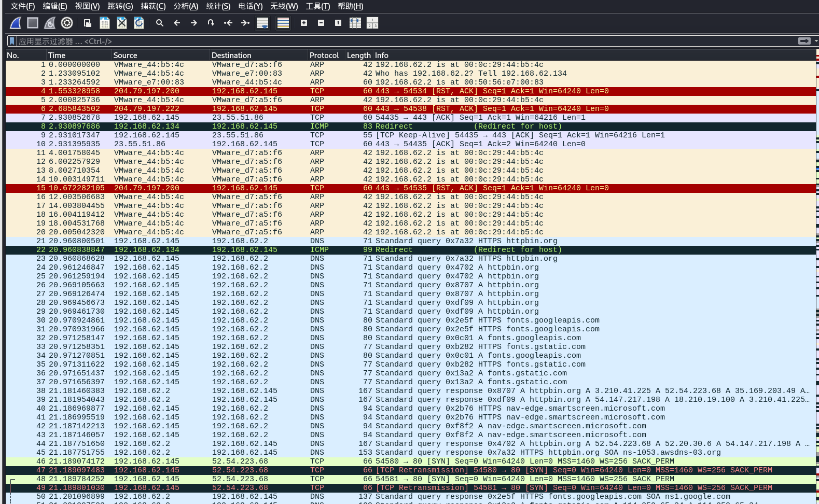Click the colored packet minimap scrollbar

[x=817, y=259]
